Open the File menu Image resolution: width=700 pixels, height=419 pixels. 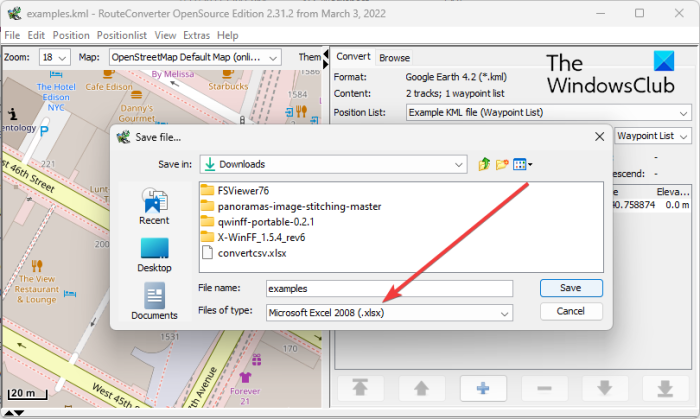pos(12,35)
